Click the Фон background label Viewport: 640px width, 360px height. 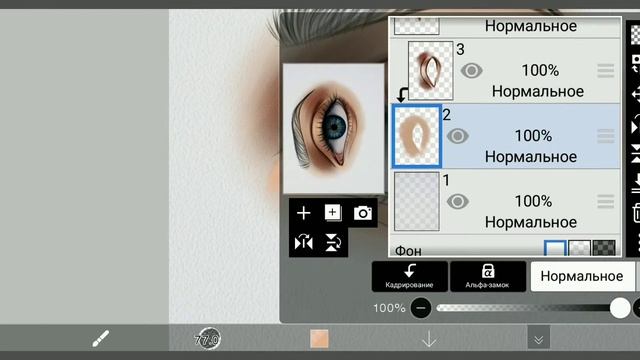[408, 250]
